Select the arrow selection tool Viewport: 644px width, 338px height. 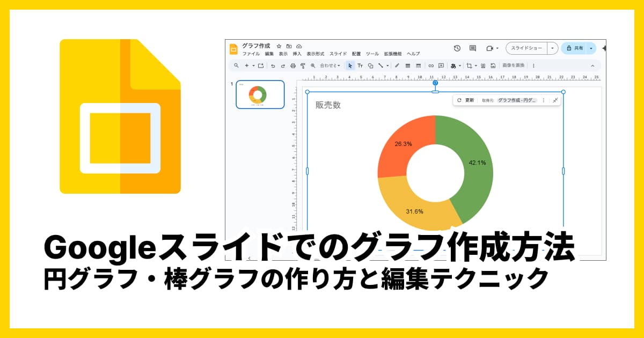[x=351, y=65]
